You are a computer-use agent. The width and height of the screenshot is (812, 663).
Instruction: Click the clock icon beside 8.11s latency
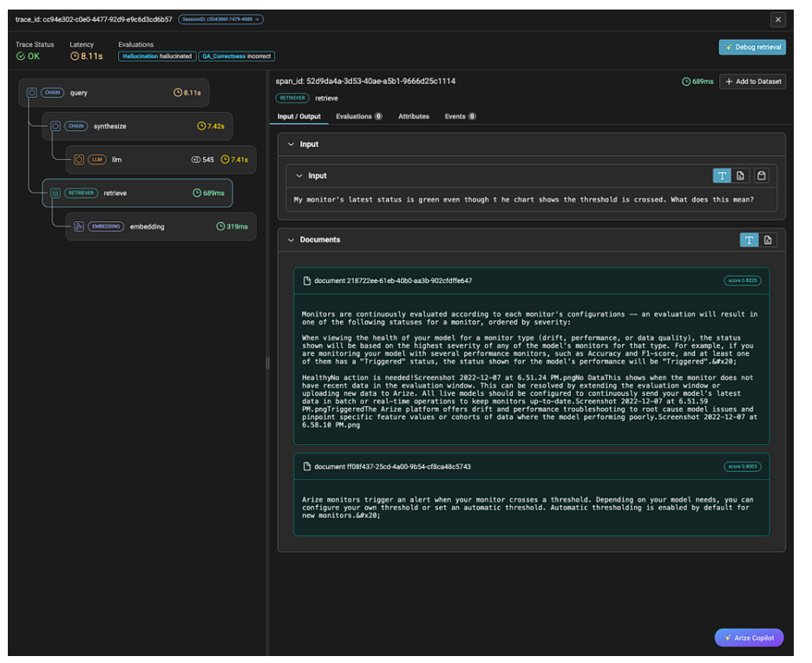pos(75,56)
